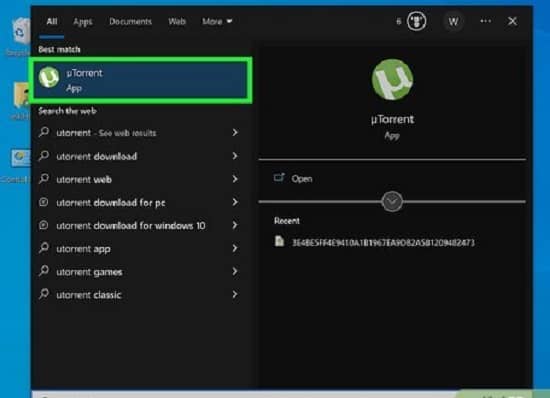Viewport: 550px width, 398px height.
Task: Click search icon beside 'utorrent games'
Action: [x=44, y=271]
